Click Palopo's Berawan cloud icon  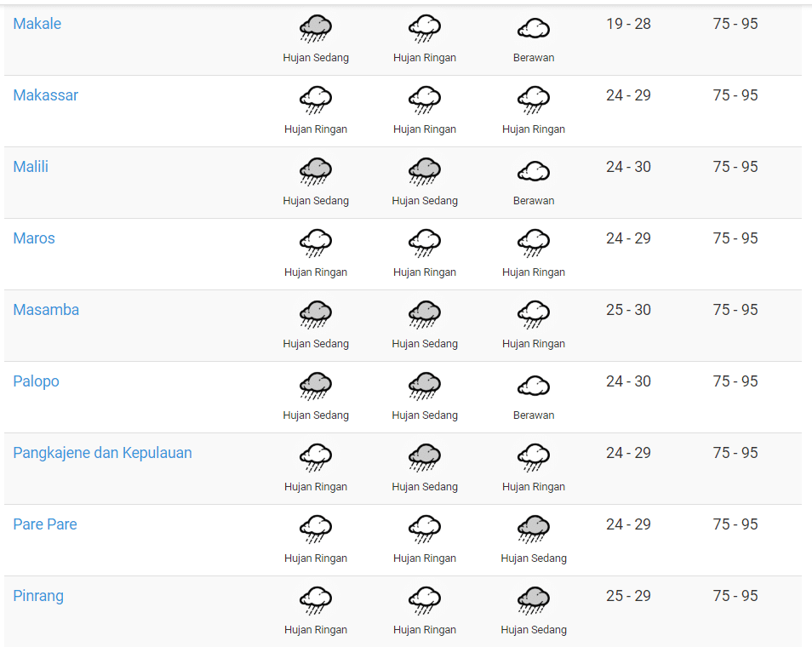(x=534, y=386)
